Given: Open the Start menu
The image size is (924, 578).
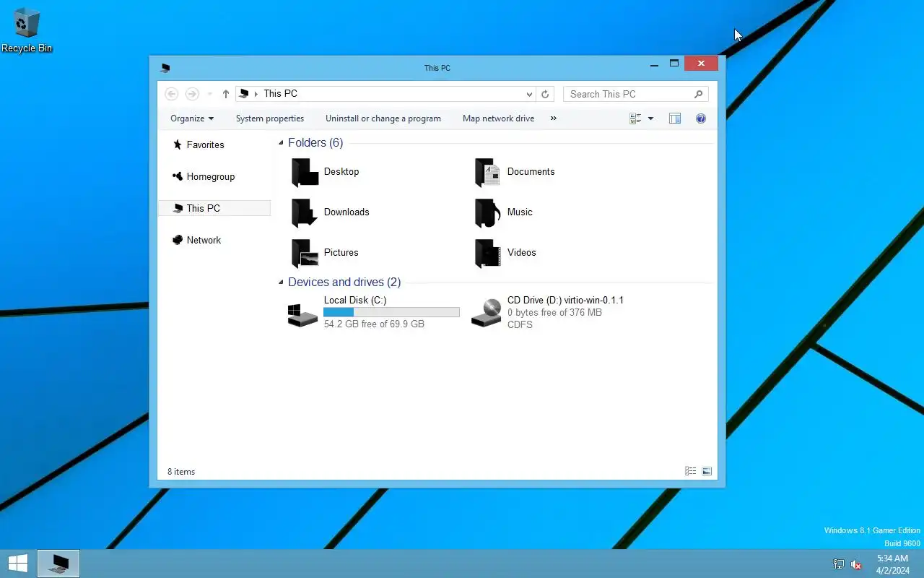Looking at the screenshot, I should click(x=18, y=564).
